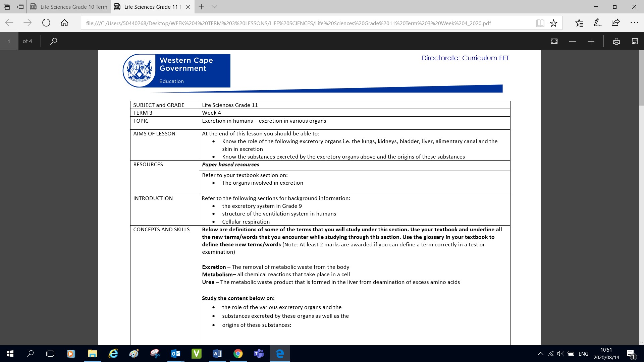Click the PDF reader print icon
The width and height of the screenshot is (644, 362).
[x=616, y=41]
